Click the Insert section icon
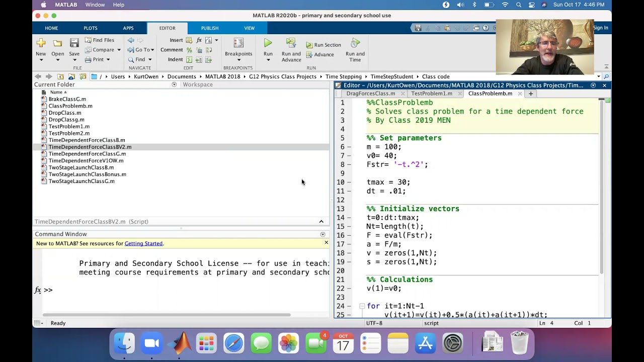Viewport: 644px width, 362px height. 189,40
